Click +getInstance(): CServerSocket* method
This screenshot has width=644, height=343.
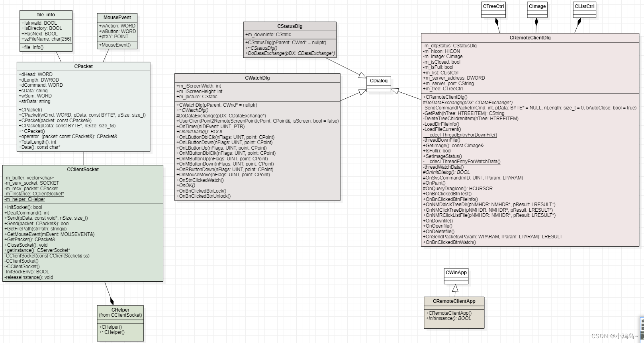click(x=37, y=250)
